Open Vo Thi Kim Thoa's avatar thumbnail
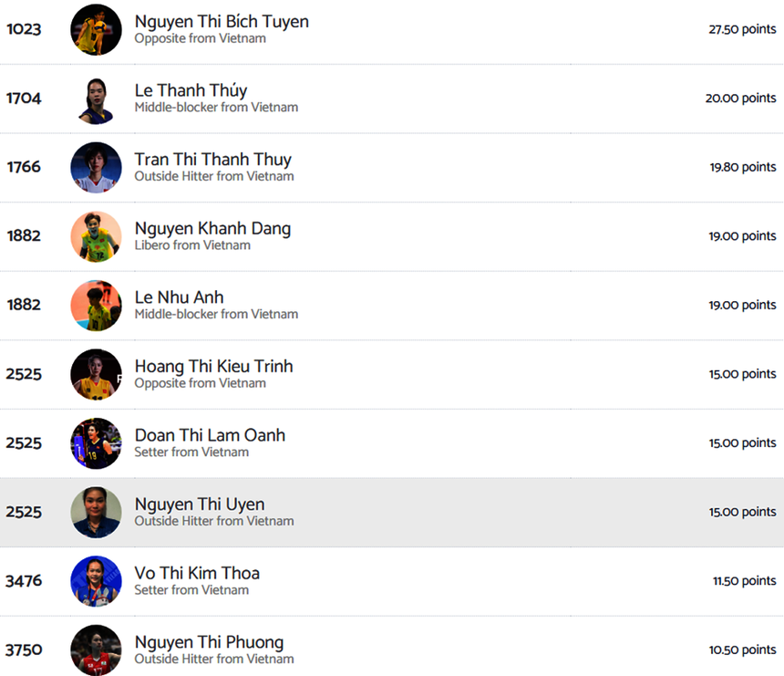Screen dimensions: 784x676 96,581
